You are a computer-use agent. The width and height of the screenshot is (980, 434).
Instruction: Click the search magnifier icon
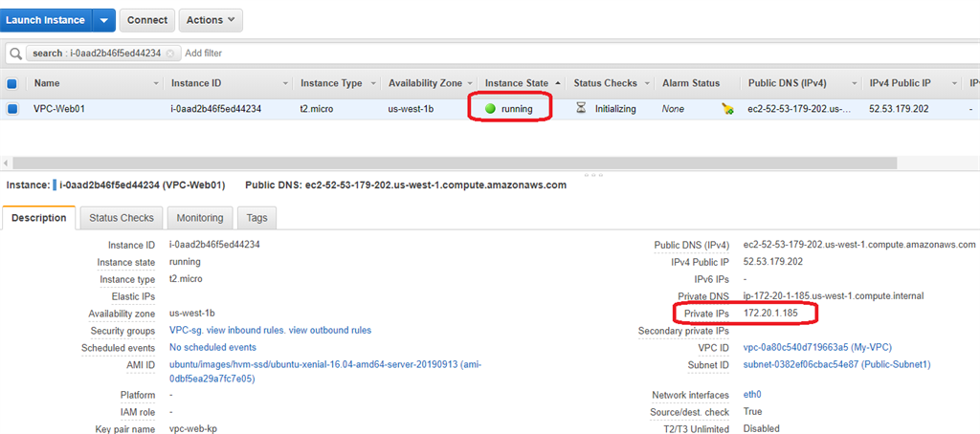15,54
